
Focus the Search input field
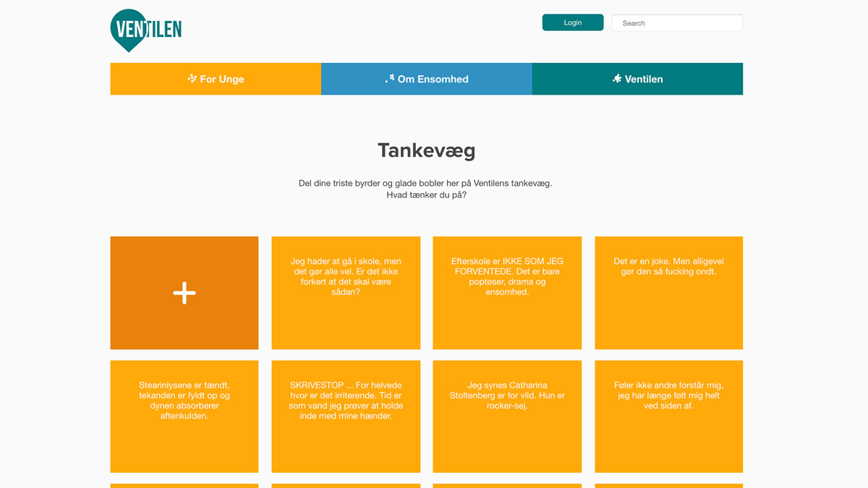tap(677, 23)
